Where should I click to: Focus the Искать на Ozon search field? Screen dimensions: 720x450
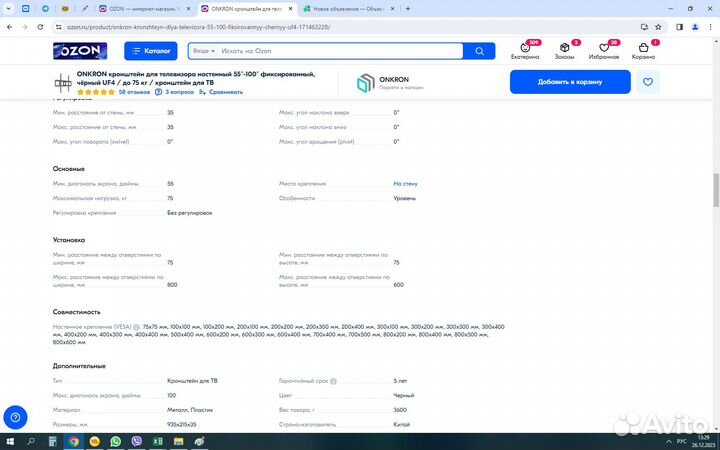(x=340, y=51)
